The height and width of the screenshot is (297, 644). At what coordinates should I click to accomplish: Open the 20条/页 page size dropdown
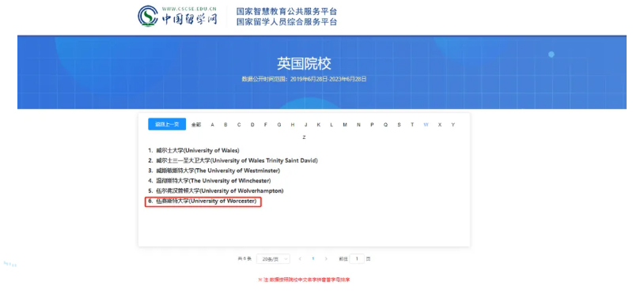[273, 259]
